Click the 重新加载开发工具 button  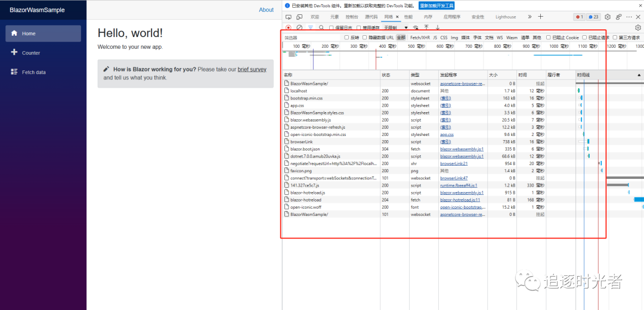point(436,5)
